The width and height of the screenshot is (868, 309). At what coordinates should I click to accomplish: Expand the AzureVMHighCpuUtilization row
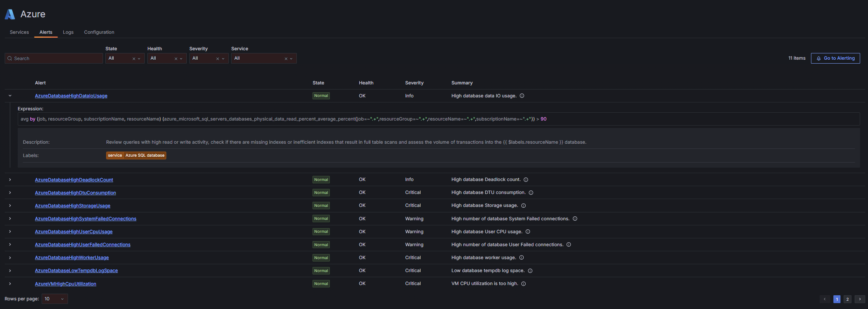click(x=10, y=284)
